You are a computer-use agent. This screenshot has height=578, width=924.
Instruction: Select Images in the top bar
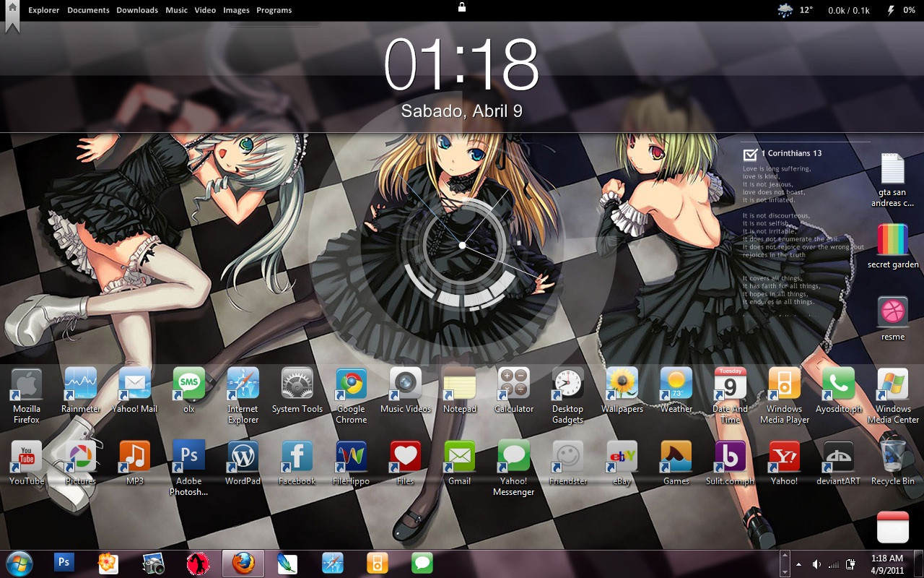pyautogui.click(x=236, y=10)
